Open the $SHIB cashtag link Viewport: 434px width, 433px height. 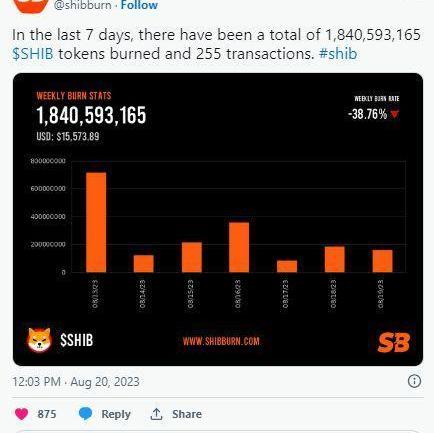click(33, 54)
